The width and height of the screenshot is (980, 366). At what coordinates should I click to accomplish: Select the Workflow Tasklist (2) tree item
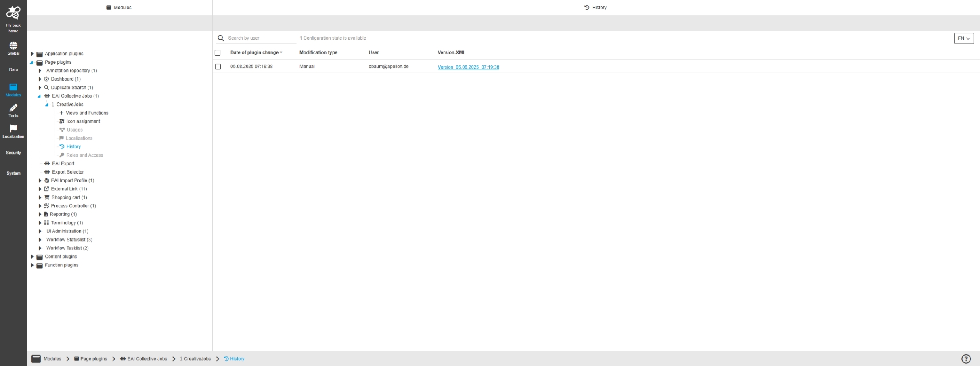click(67, 248)
